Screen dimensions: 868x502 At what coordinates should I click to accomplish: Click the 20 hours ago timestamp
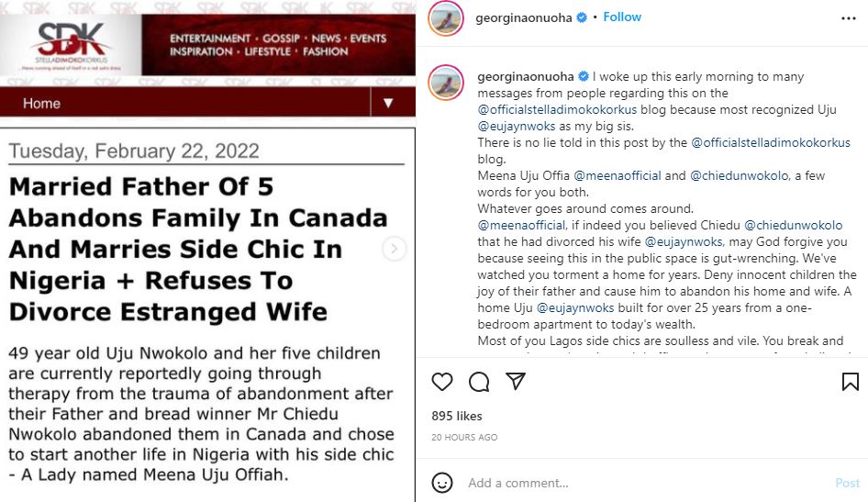[464, 437]
